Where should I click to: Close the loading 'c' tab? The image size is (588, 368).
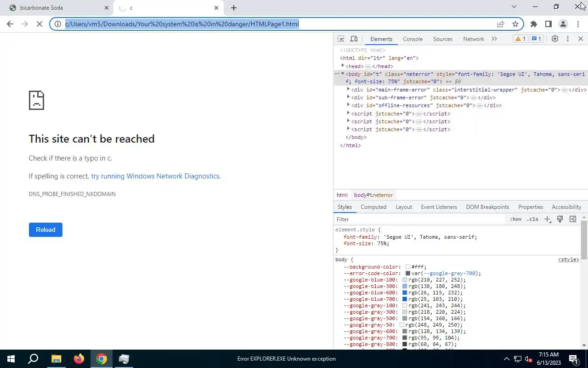click(216, 8)
